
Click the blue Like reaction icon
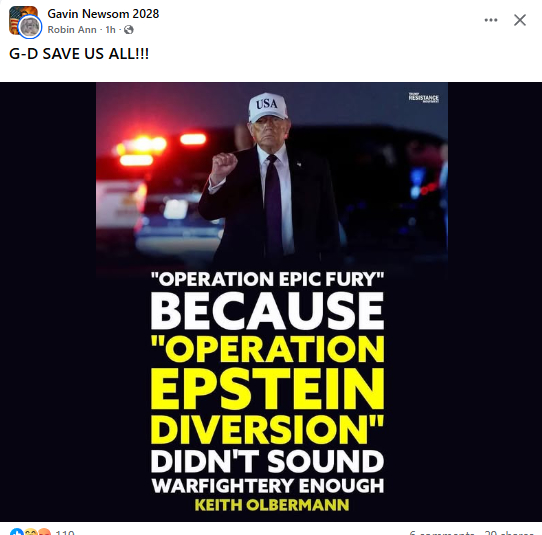click(17, 532)
